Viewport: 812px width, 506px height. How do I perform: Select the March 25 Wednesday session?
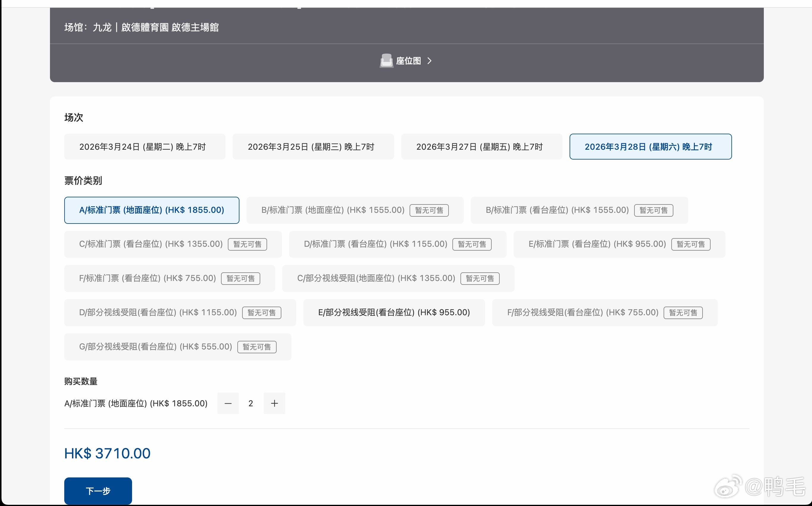313,146
